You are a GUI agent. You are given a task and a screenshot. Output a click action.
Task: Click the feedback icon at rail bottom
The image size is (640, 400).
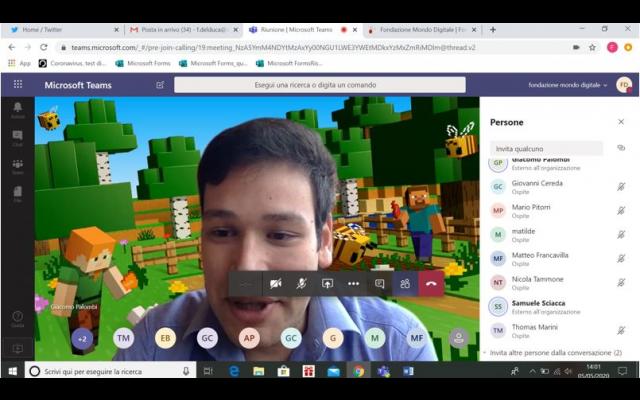(18, 349)
